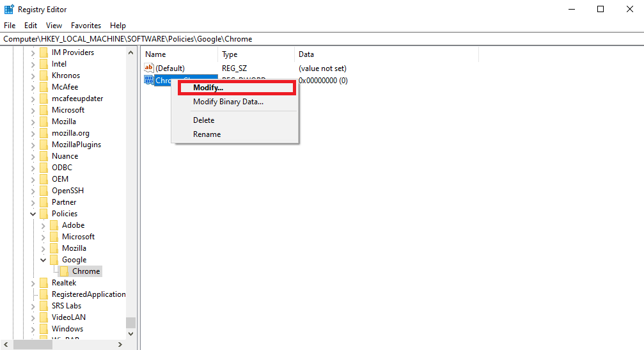
Task: Choose Delete from the context menu
Action: pyautogui.click(x=235, y=120)
